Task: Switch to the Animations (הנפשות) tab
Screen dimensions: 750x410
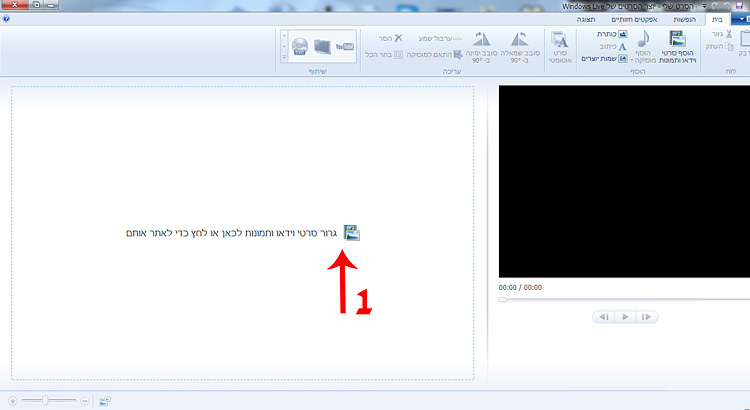Action: pyautogui.click(x=685, y=19)
